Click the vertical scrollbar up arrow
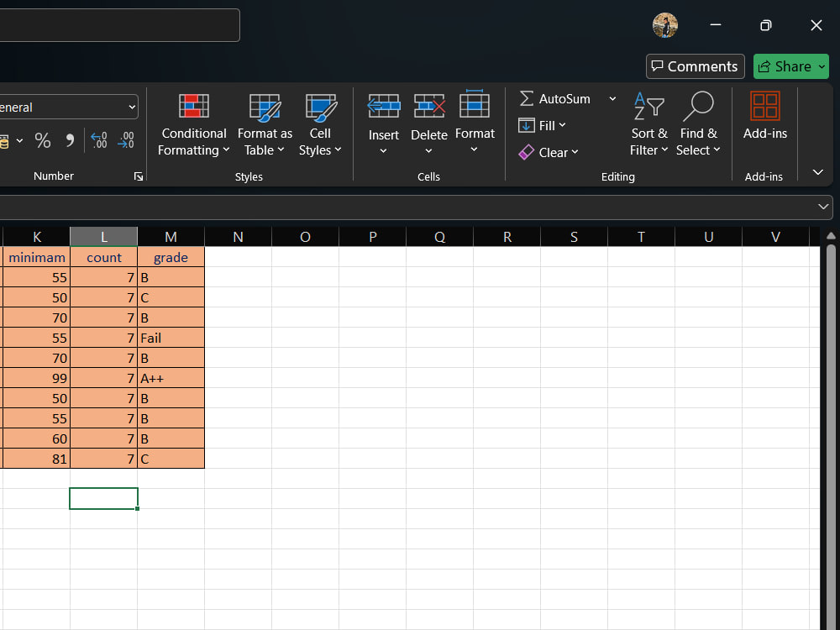 (831, 236)
